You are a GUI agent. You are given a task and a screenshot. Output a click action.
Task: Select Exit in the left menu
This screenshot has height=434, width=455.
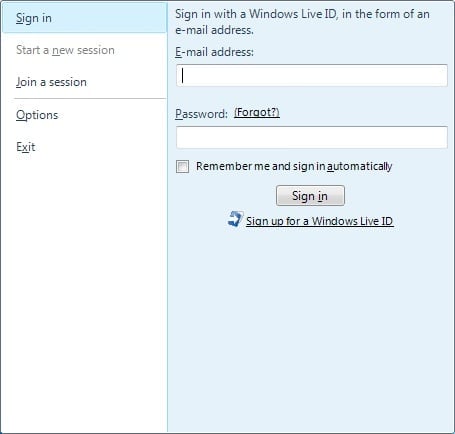26,147
